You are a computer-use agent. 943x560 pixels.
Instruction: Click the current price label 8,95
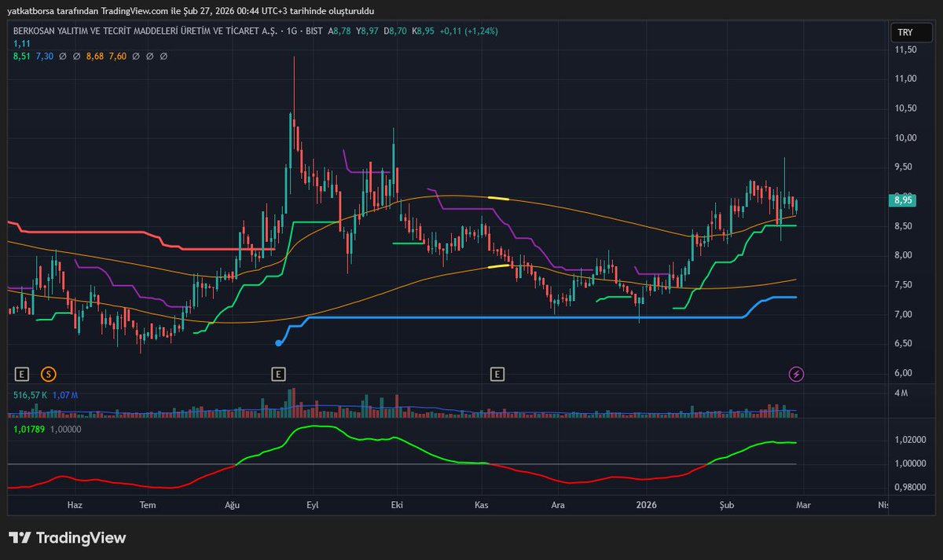[904, 200]
